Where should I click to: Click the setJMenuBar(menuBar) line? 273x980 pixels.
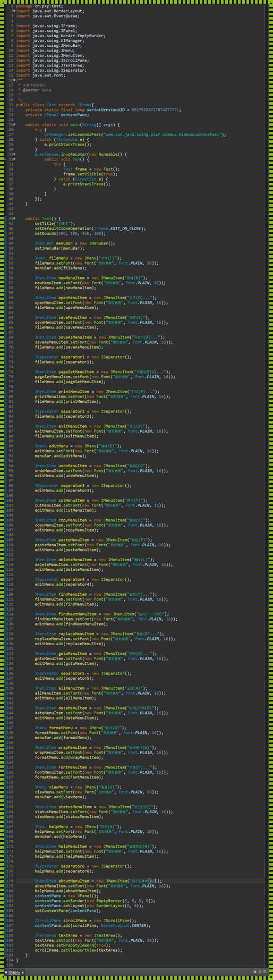(x=59, y=248)
